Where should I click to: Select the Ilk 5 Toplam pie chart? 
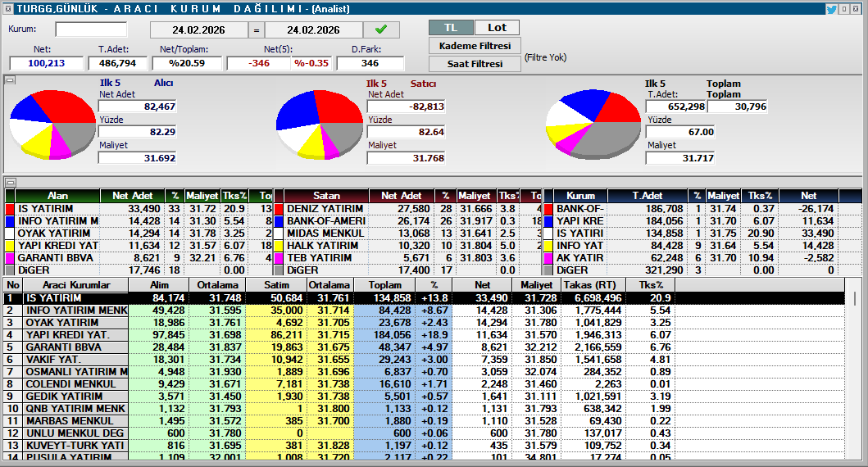593,125
